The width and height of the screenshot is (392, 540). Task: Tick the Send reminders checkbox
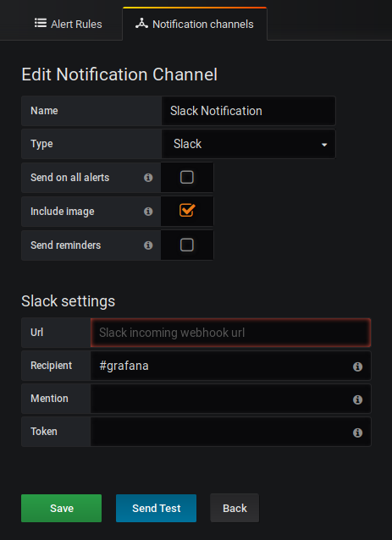[x=187, y=245]
